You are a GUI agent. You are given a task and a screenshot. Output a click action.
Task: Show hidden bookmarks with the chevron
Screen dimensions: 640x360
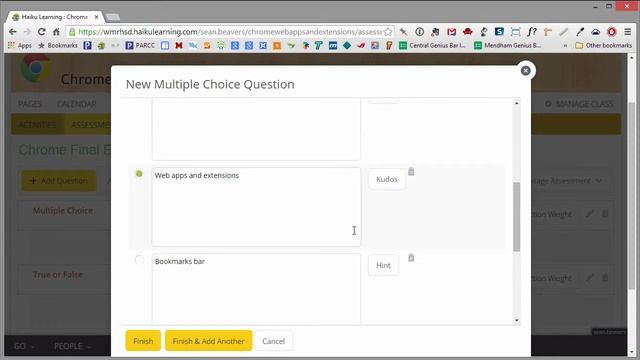coord(565,46)
